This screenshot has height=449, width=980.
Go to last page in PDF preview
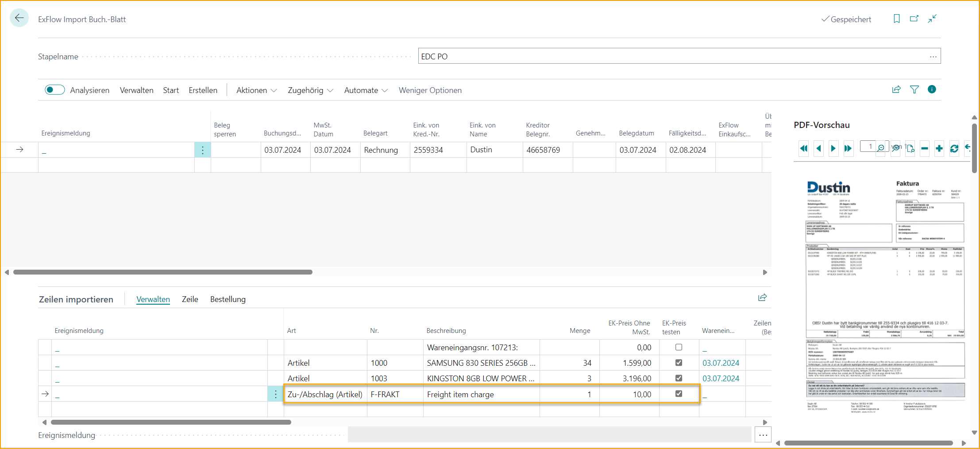tap(848, 148)
